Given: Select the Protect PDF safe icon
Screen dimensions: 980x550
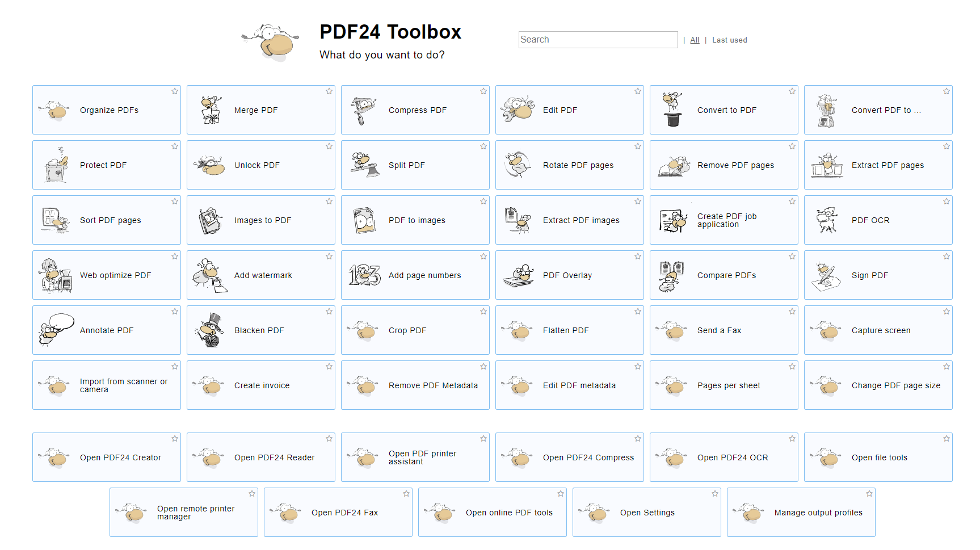Looking at the screenshot, I should pos(56,165).
